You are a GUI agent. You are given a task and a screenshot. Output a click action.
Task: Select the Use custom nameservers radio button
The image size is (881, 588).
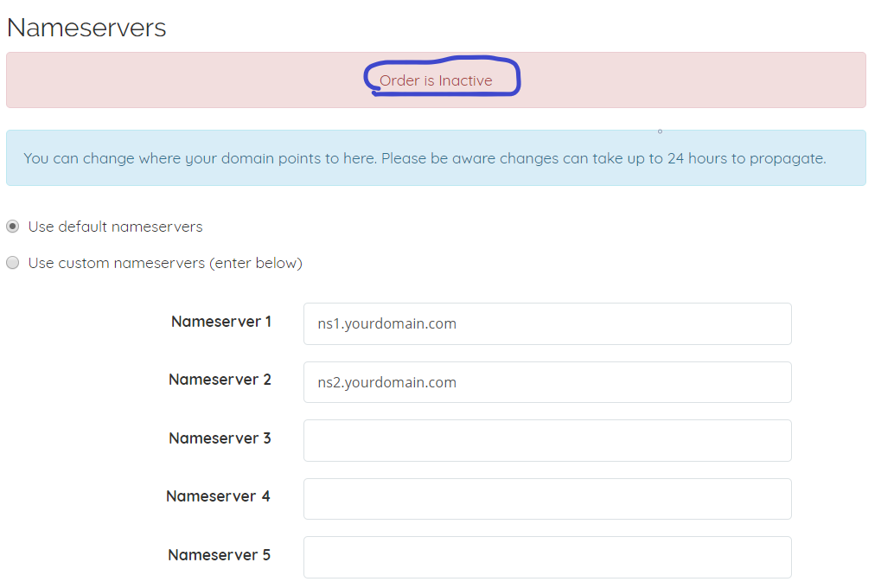(x=13, y=263)
